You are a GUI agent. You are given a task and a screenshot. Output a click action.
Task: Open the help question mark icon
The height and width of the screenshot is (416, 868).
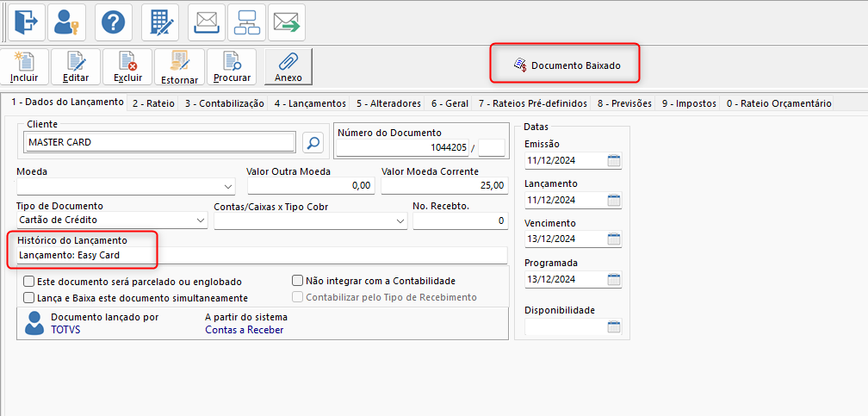click(113, 22)
